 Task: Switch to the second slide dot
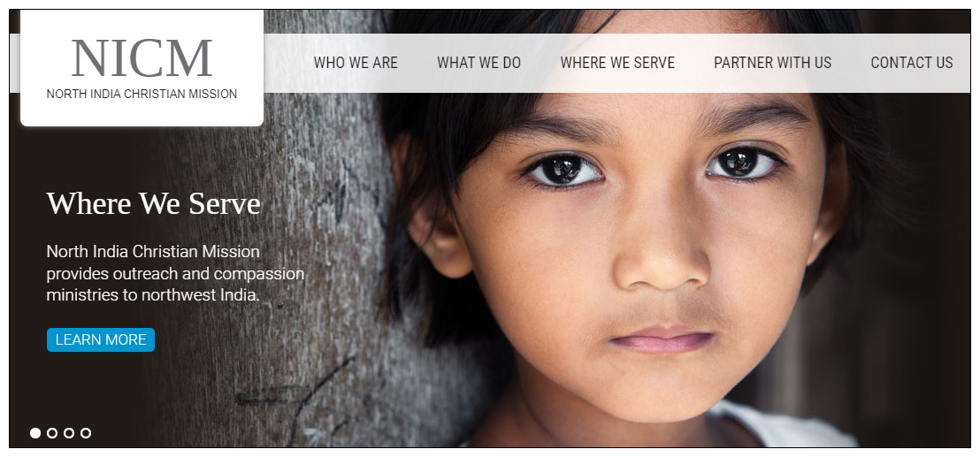(x=52, y=432)
